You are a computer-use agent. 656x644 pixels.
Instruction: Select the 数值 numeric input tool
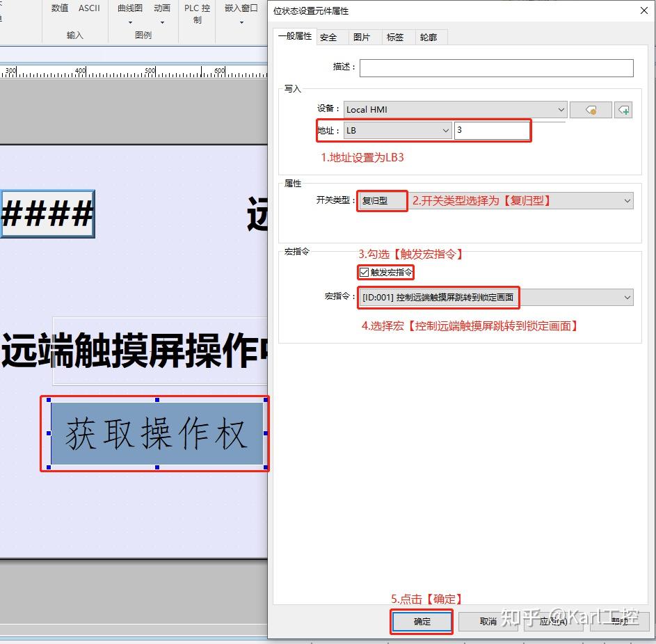(x=59, y=8)
